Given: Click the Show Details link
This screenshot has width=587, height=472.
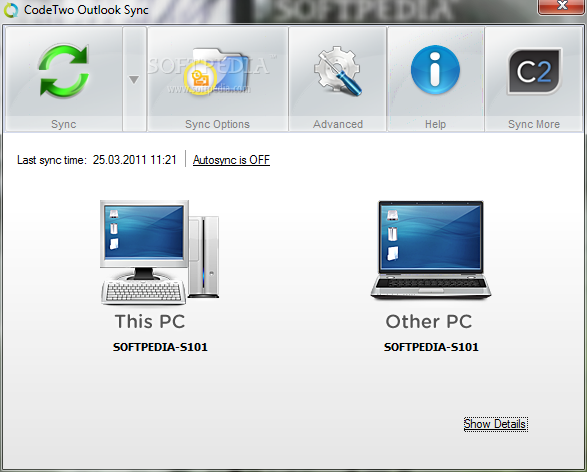Looking at the screenshot, I should [496, 424].
